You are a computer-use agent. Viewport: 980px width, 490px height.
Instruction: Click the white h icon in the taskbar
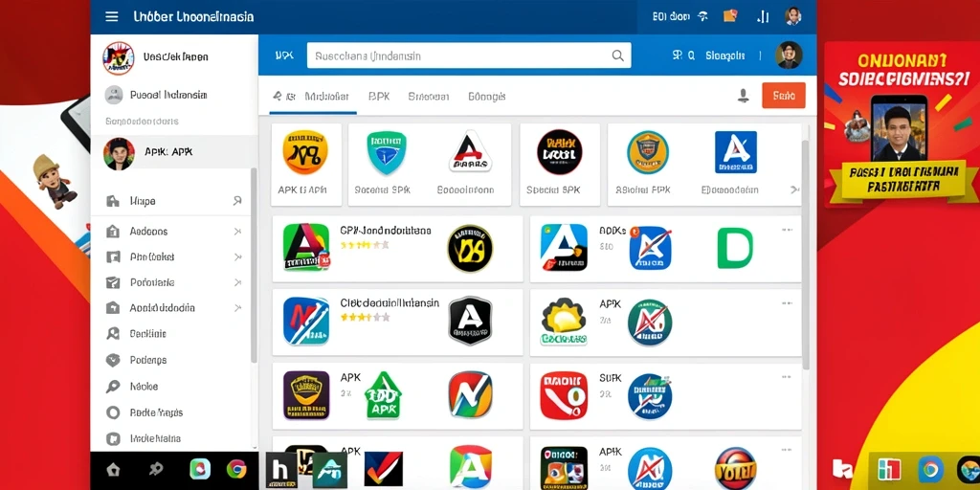tap(280, 470)
